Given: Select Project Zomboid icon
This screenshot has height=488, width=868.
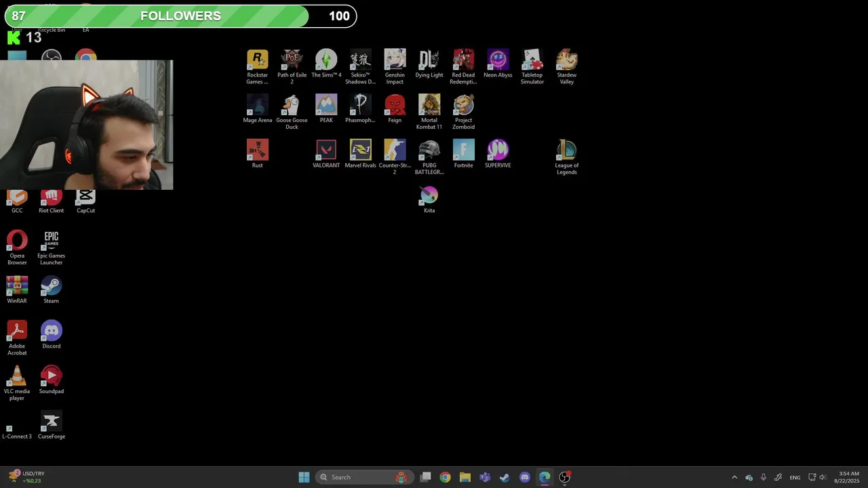Looking at the screenshot, I should (463, 112).
